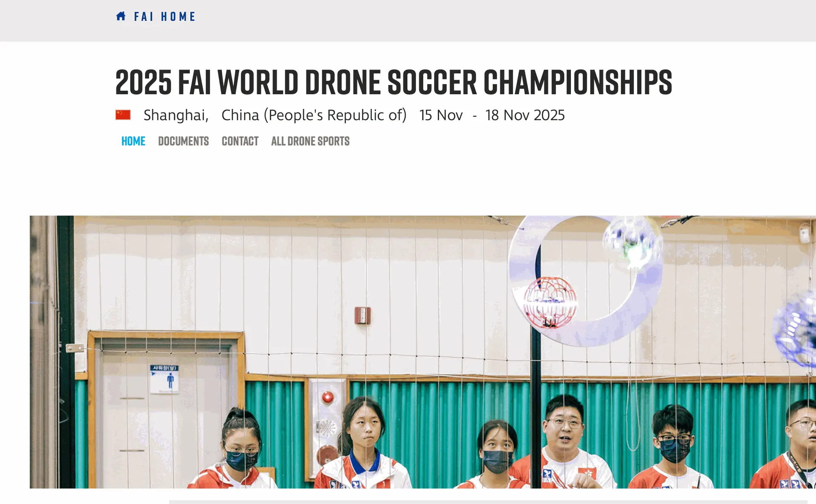Click the white ring goal in photo
Screen dimensions: 816x504
[x=585, y=280]
